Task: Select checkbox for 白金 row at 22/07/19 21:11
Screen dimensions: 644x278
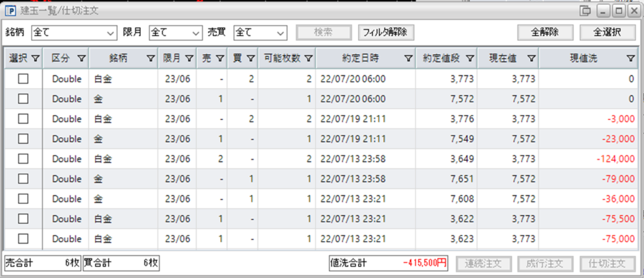Action: tap(23, 119)
